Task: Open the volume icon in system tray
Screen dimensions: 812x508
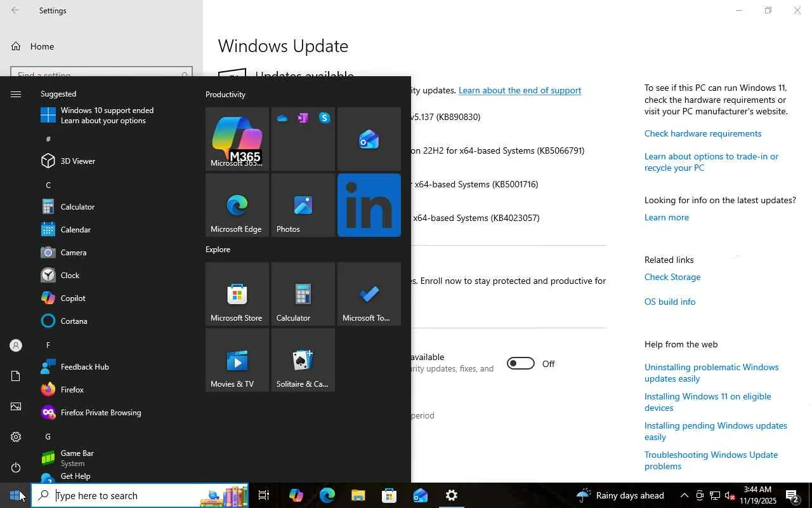Action: [730, 495]
